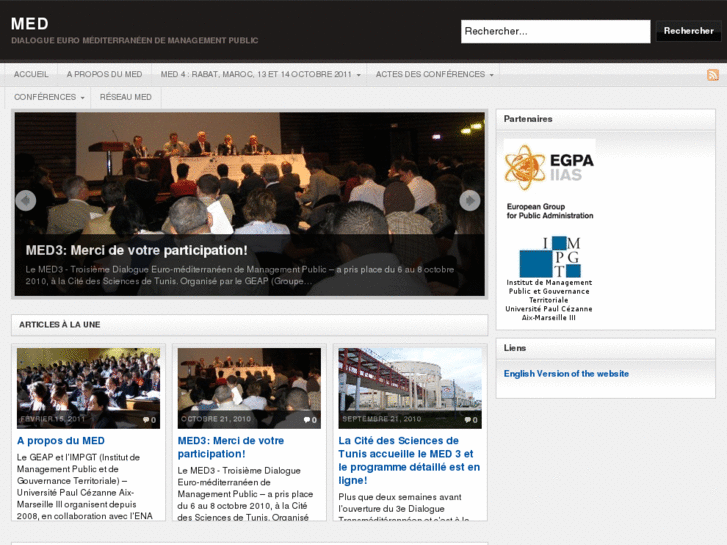
Task: Click the 'Articles à la une' heading
Action: [59, 325]
